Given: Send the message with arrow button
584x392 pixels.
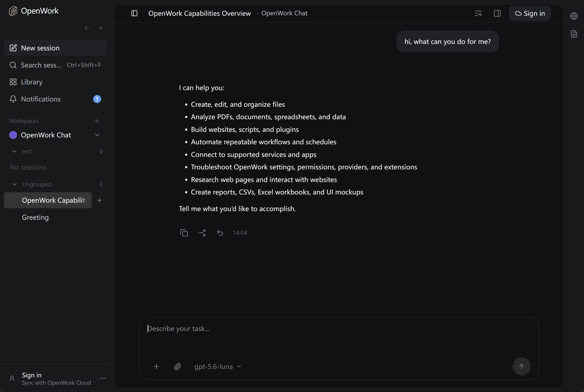Looking at the screenshot, I should tap(522, 366).
